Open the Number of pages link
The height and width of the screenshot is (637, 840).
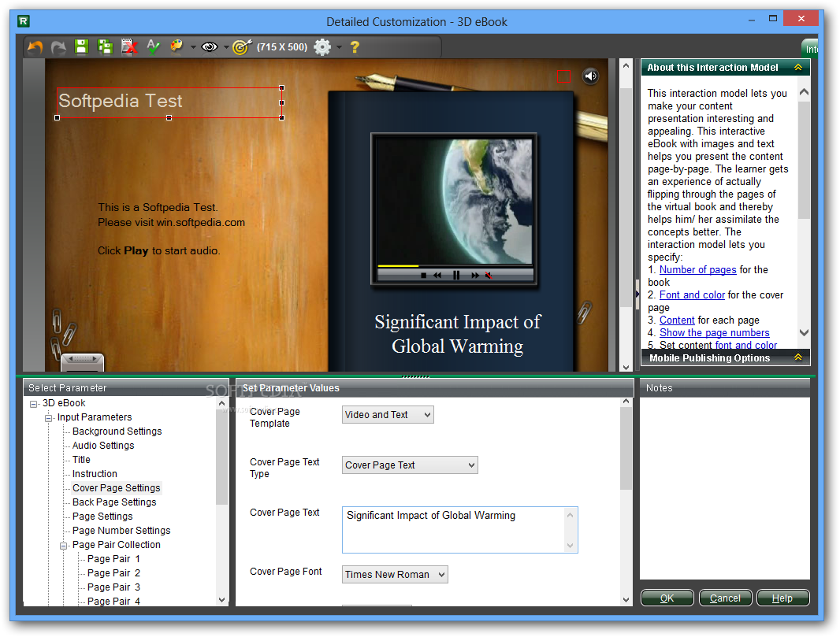click(x=697, y=270)
